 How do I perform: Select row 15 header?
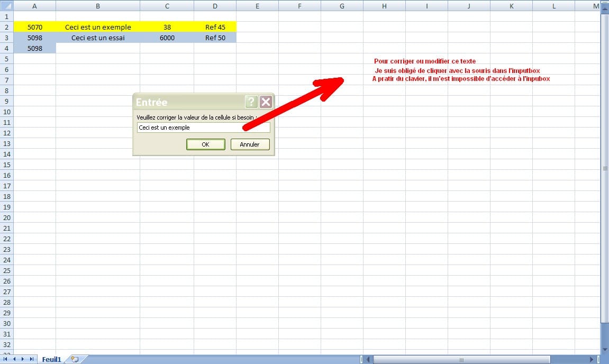point(6,165)
